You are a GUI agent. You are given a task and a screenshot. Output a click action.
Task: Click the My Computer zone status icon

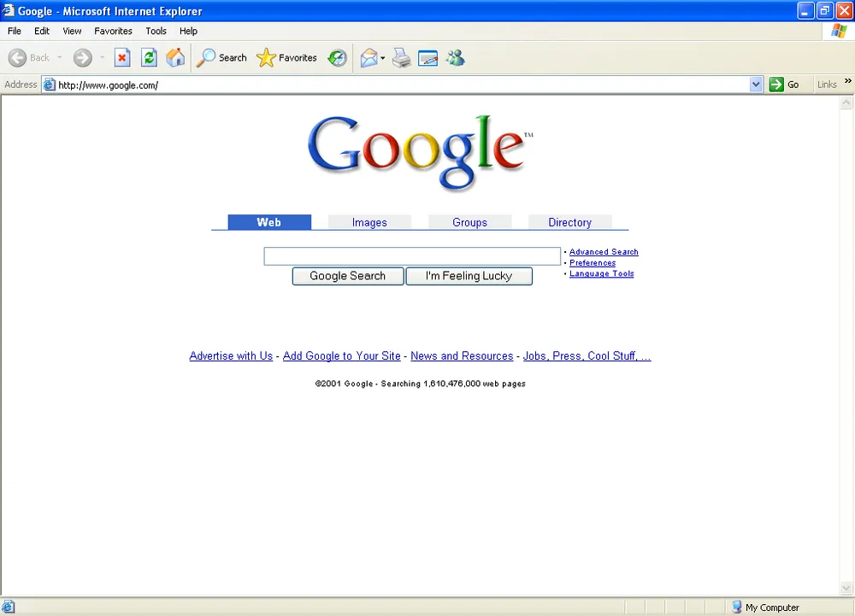point(737,607)
